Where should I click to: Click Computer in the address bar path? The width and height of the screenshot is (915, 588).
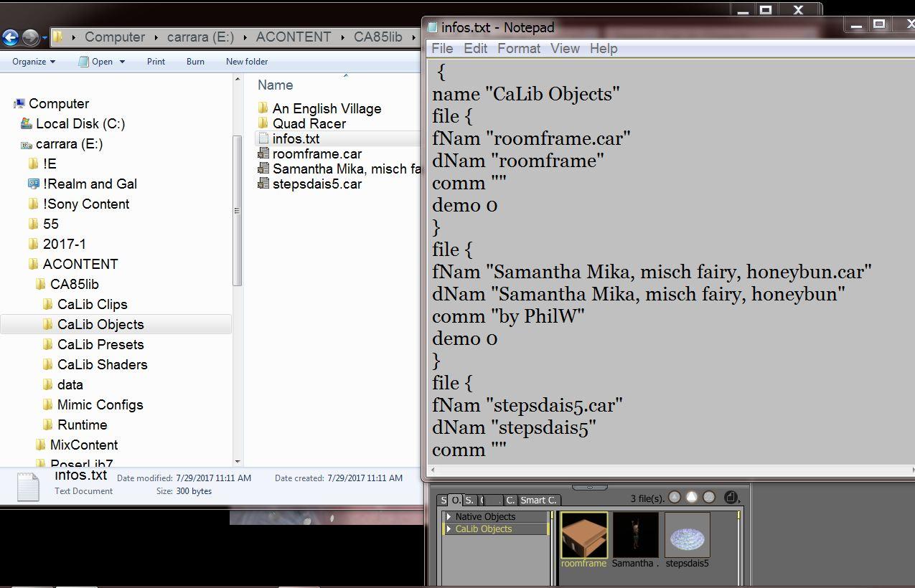point(115,37)
